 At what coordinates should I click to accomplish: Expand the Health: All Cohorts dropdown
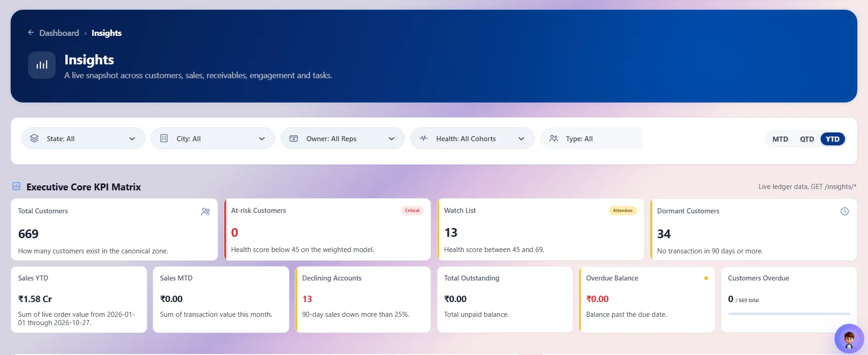pyautogui.click(x=472, y=138)
